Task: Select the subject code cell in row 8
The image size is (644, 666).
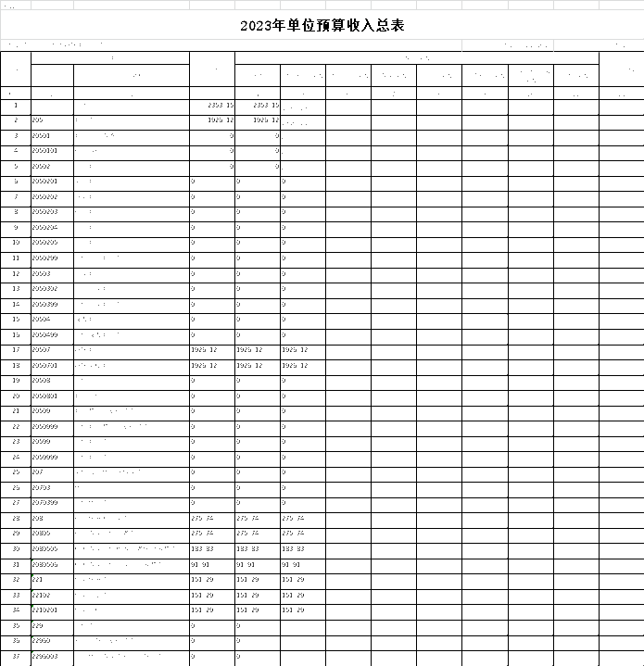Action: click(x=52, y=213)
